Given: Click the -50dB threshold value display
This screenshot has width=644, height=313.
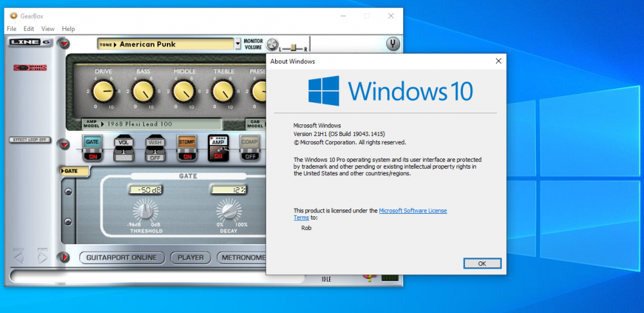Looking at the screenshot, I should click(x=145, y=190).
